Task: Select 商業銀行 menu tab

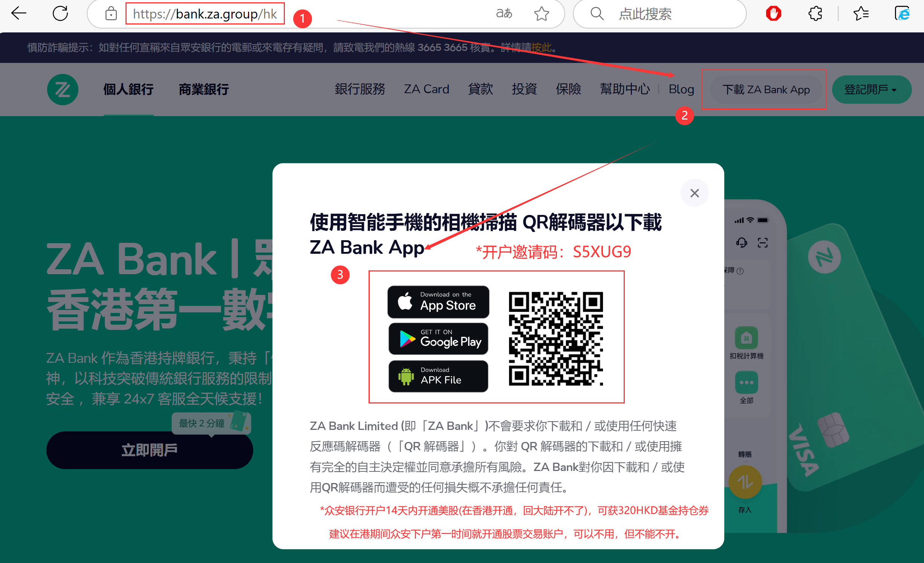Action: click(x=203, y=89)
